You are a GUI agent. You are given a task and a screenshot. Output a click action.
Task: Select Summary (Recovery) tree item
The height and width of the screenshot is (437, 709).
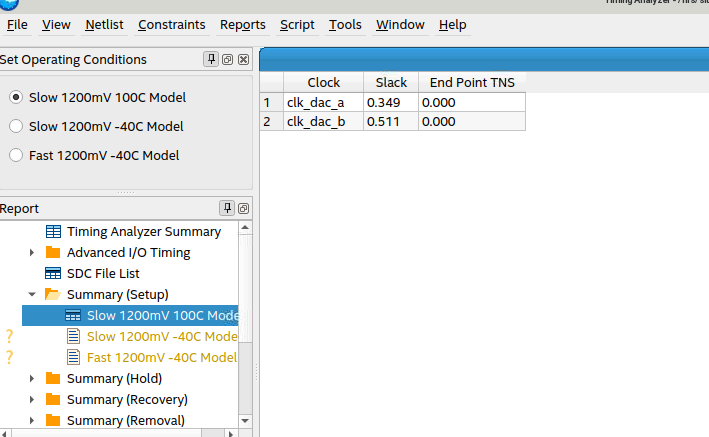tap(127, 399)
